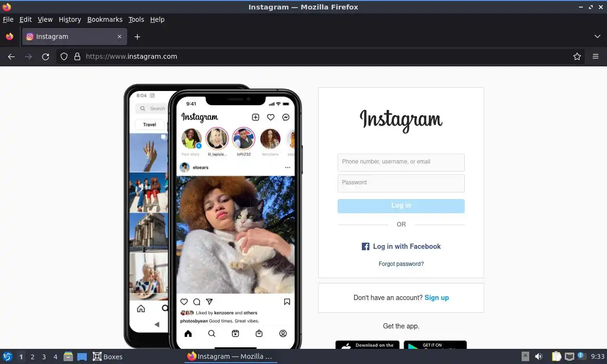
Task: Go back with the browser back arrow
Action: point(11,56)
